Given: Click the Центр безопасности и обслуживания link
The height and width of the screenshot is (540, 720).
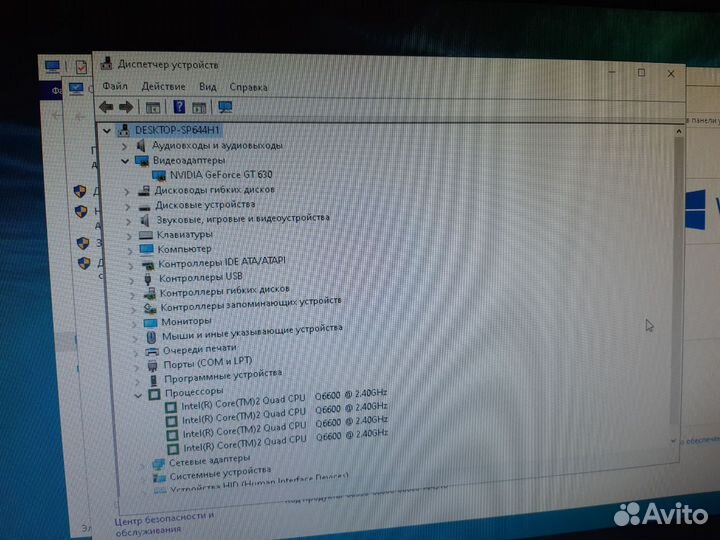Looking at the screenshot, I should click(x=164, y=522).
